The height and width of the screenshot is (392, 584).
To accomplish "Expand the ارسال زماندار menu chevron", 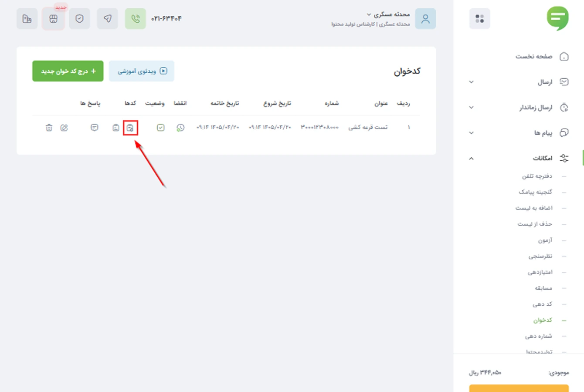I will tap(471, 107).
